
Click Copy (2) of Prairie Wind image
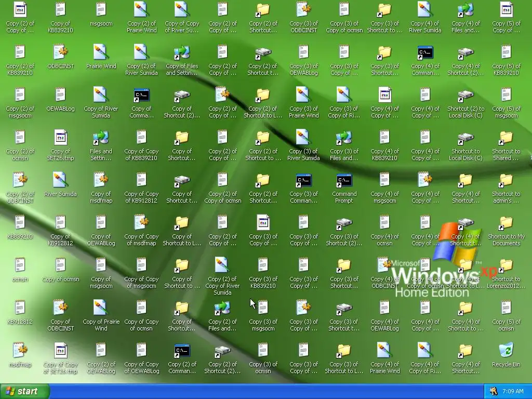[141, 10]
